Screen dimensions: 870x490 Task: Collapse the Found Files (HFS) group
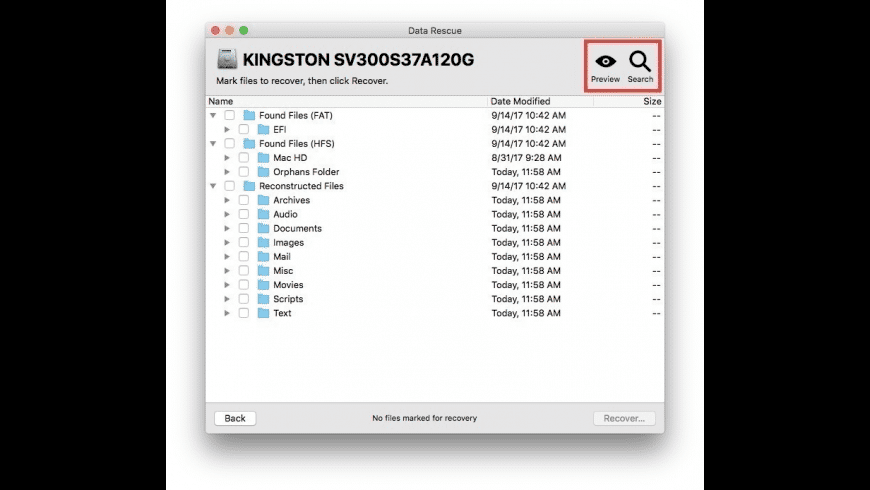213,144
